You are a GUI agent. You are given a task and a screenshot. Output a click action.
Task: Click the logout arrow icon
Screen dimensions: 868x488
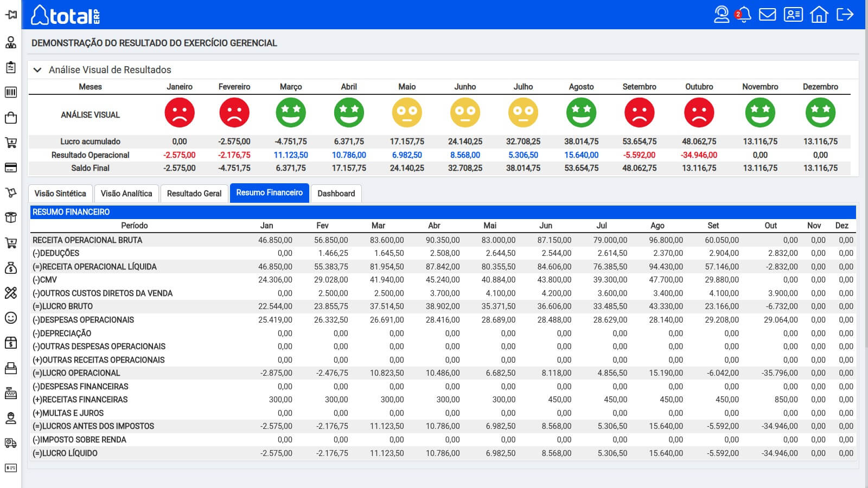point(845,15)
